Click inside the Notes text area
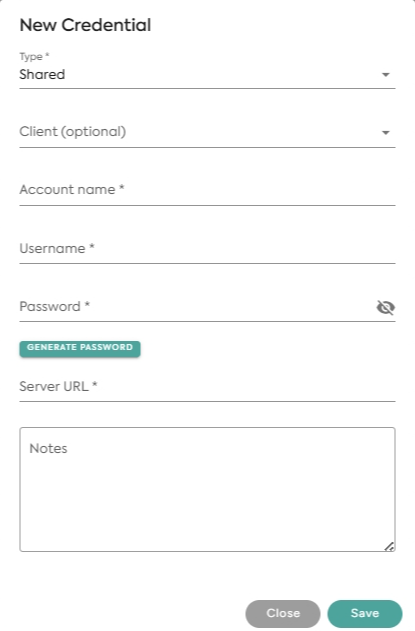 207,489
